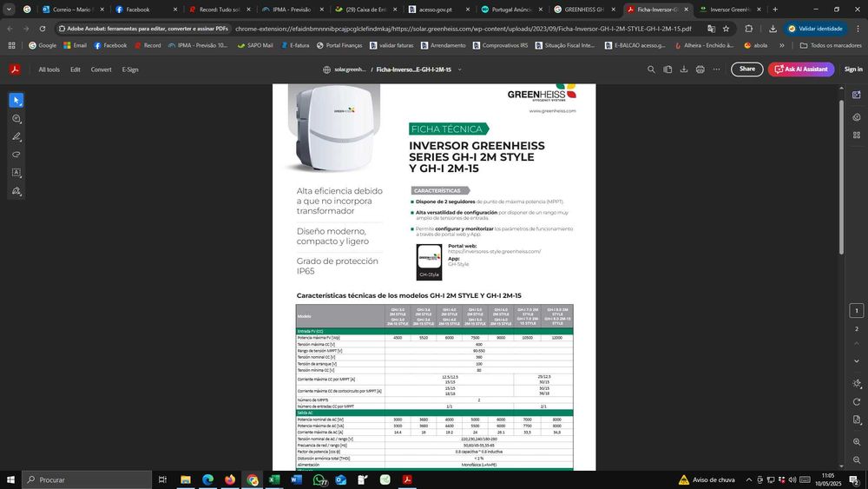The image size is (868, 489).
Task: Open the Portal Finanças bookmark
Action: click(339, 45)
